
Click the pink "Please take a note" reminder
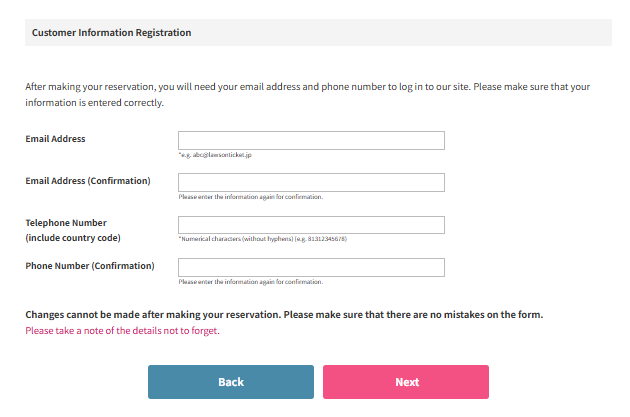(122, 331)
